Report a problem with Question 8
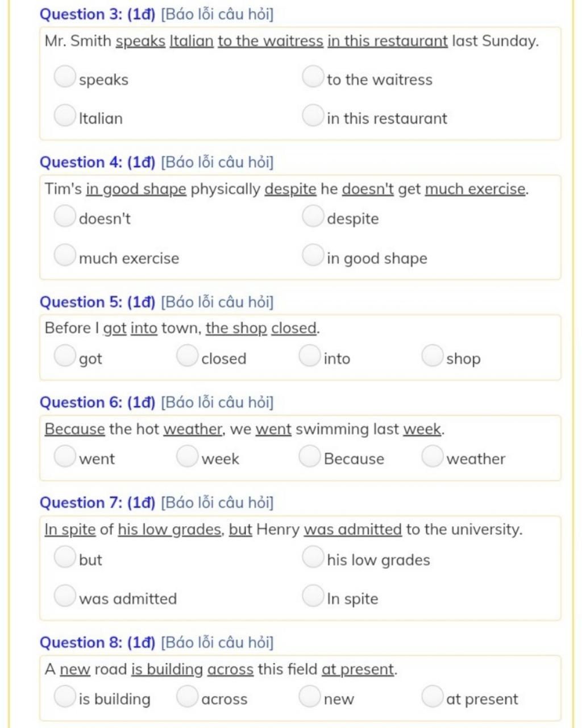582x728 pixels. (x=217, y=643)
